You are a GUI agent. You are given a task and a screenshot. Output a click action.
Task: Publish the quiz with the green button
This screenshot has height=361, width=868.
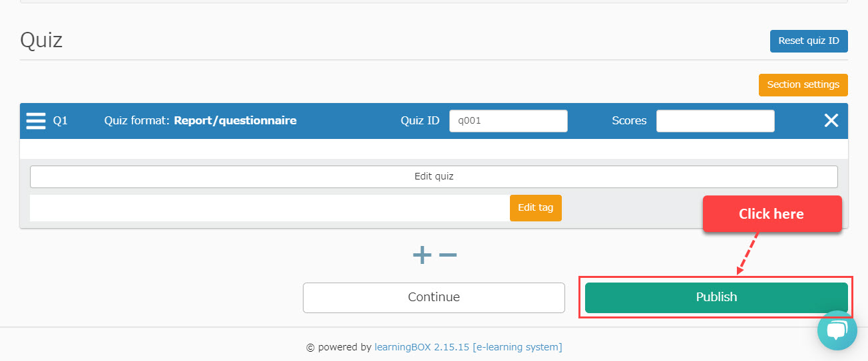716,297
